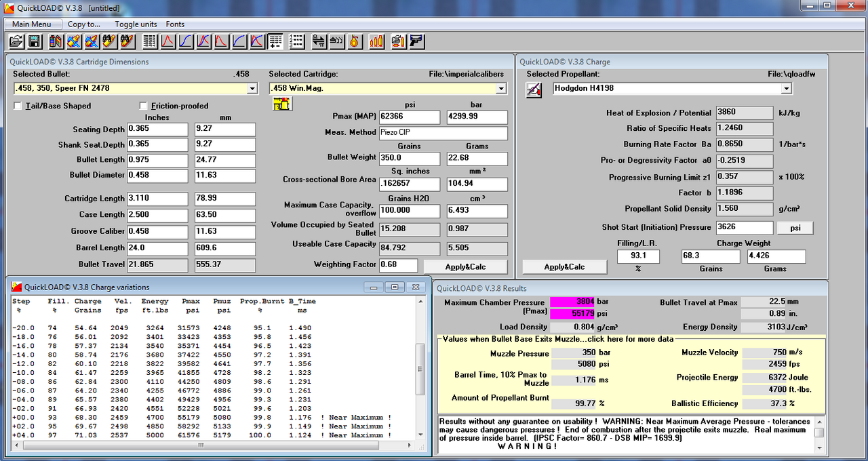This screenshot has height=461, width=868.
Task: Show red-blue curve left of +/- table icon
Action: [256, 41]
